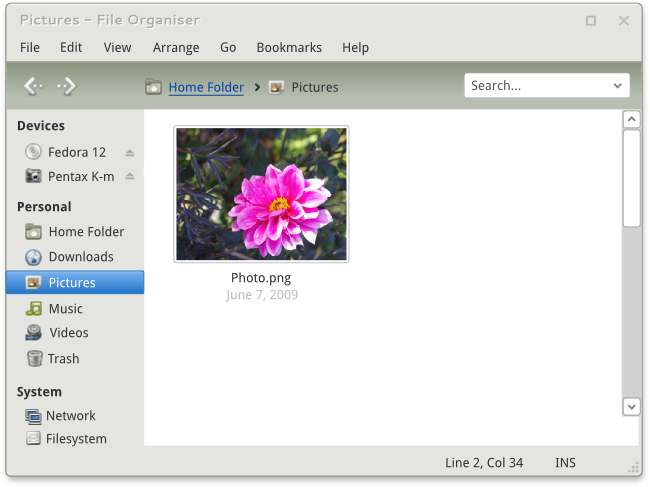Screen dimensions: 650x487
Task: Click the Music note icon
Action: click(x=34, y=308)
